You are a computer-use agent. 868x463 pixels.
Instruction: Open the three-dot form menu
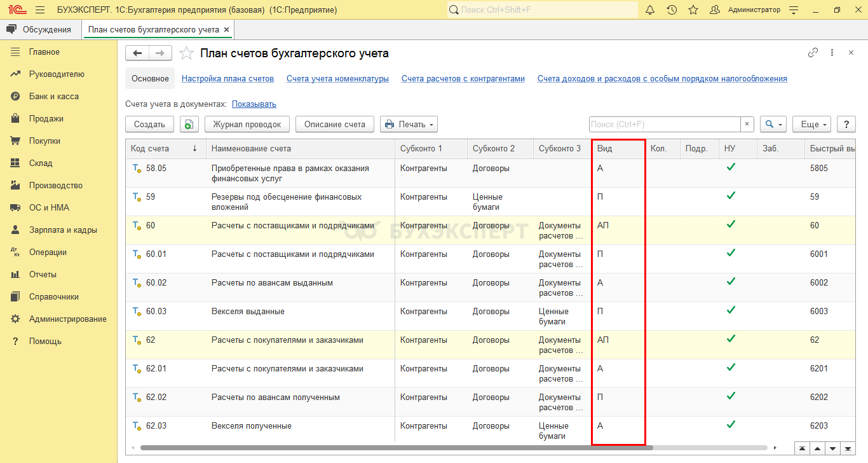(832, 53)
